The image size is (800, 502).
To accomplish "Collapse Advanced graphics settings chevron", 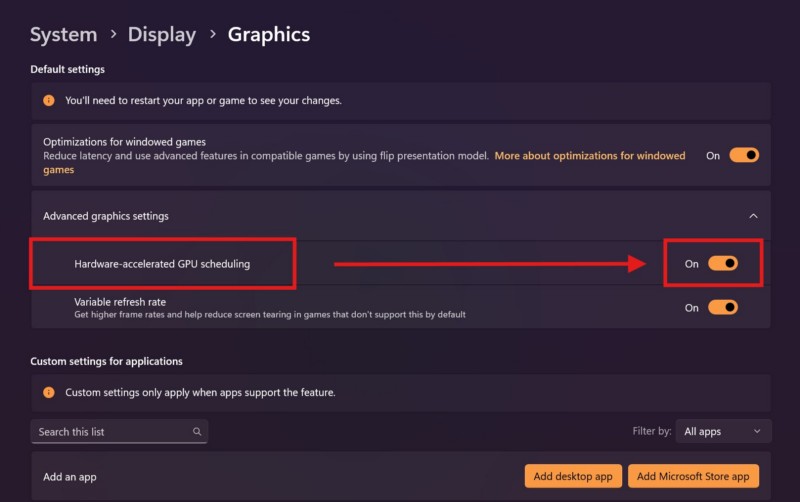I will point(753,216).
